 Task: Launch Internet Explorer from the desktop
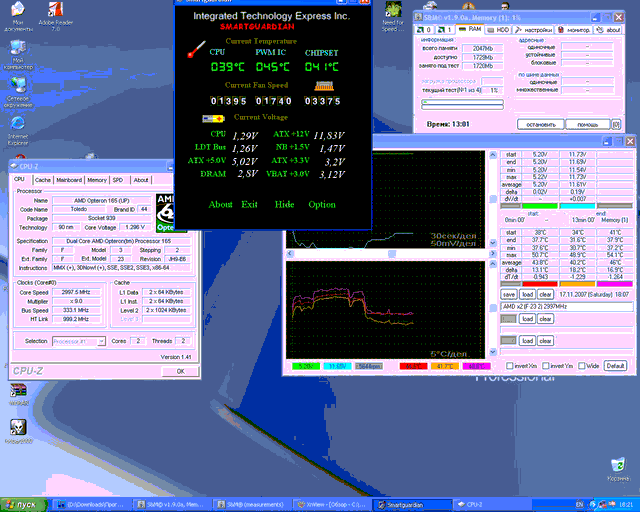(x=18, y=131)
